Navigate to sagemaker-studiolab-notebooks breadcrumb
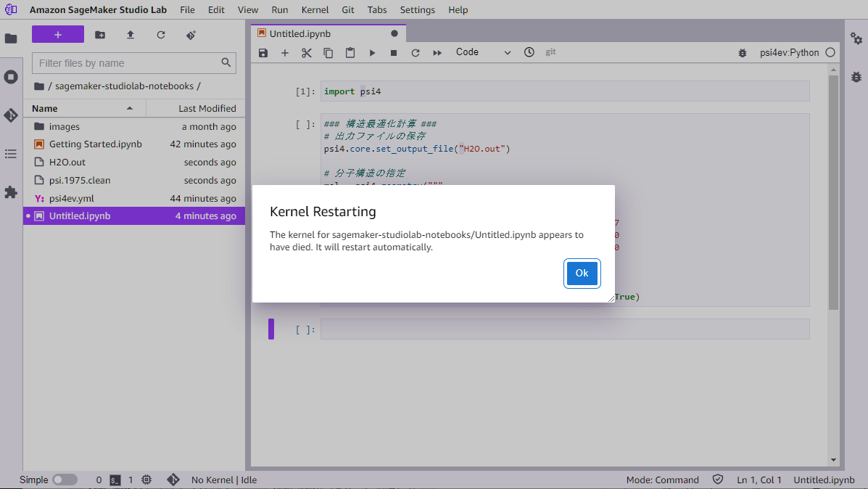Image resolution: width=868 pixels, height=489 pixels. pyautogui.click(x=124, y=86)
